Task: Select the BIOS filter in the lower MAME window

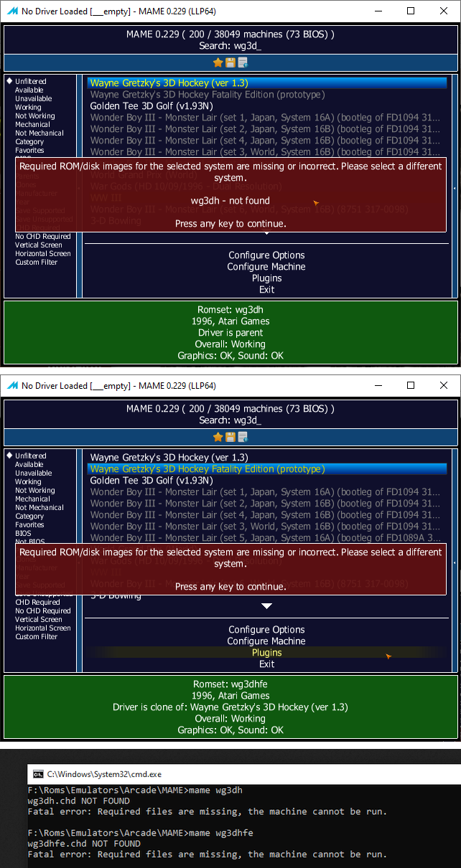Action: [x=24, y=533]
